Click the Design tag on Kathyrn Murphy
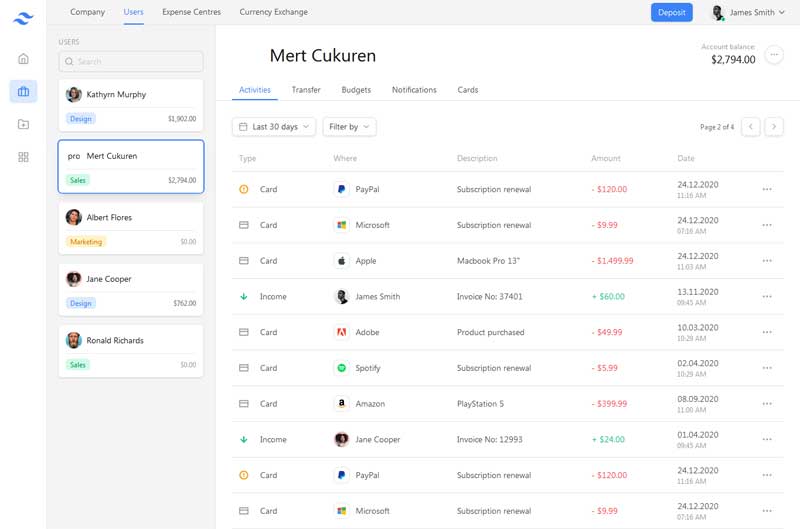This screenshot has height=529, width=800. point(81,119)
